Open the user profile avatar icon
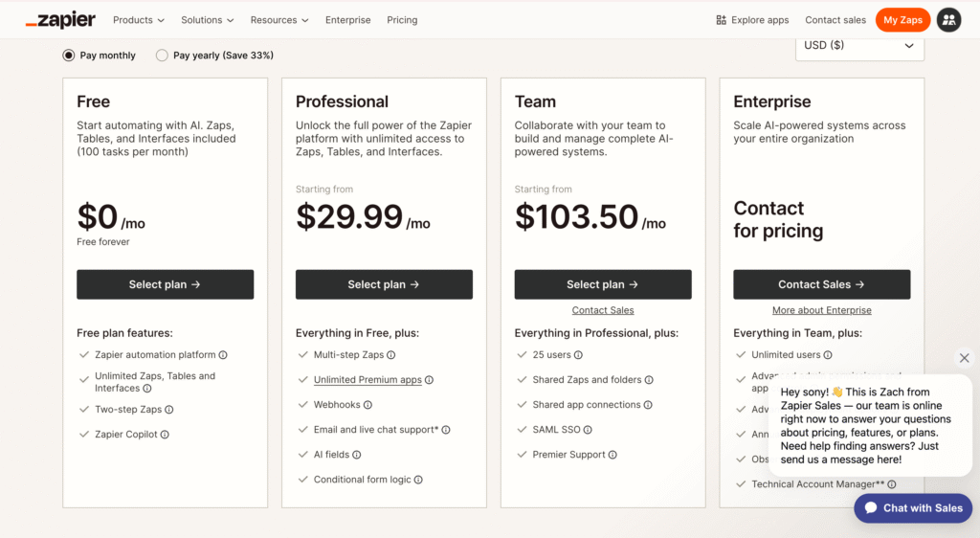The width and height of the screenshot is (980, 538). click(948, 20)
